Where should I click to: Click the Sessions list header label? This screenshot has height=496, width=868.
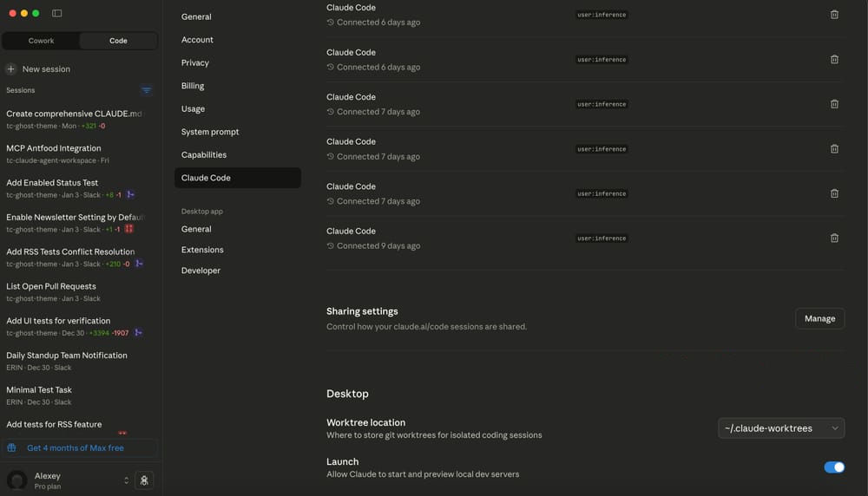coord(21,90)
